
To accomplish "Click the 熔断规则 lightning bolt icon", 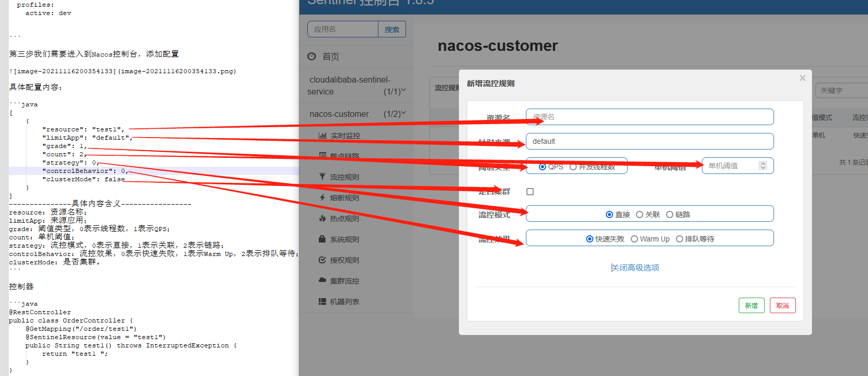I will (x=322, y=198).
